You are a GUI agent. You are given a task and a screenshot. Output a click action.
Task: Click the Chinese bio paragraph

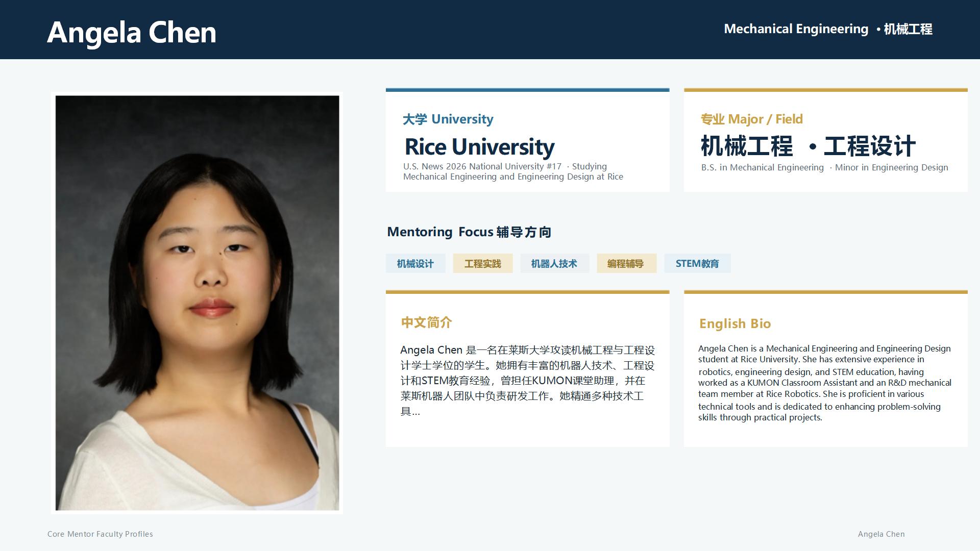point(527,381)
